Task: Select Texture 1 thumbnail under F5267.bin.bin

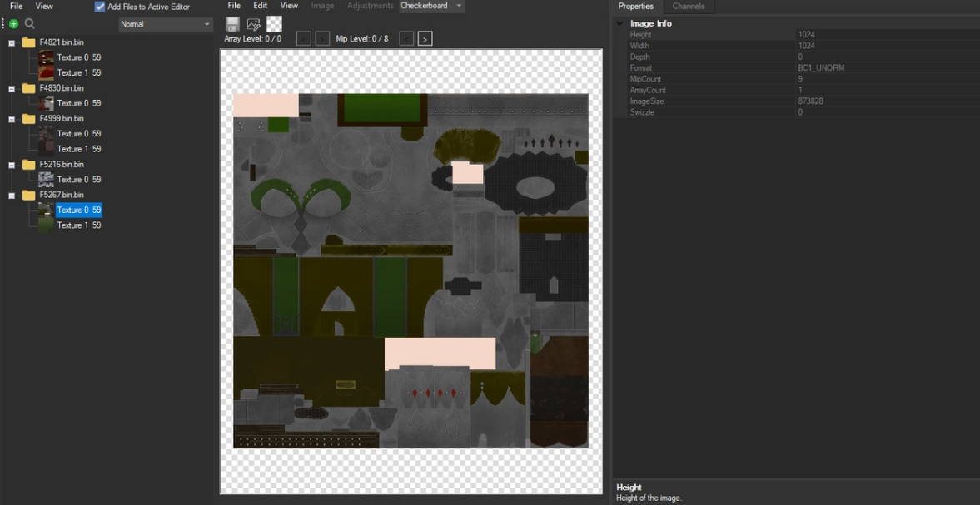Action: pos(47,225)
